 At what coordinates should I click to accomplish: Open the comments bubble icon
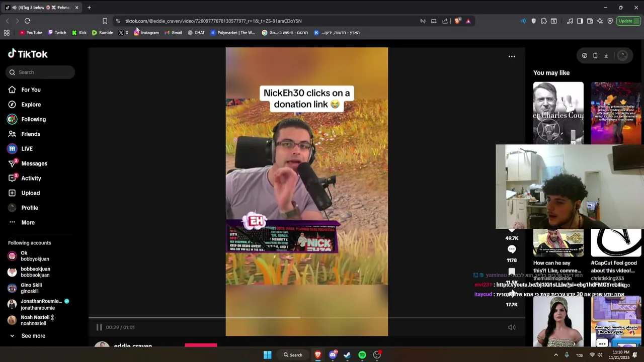(512, 249)
